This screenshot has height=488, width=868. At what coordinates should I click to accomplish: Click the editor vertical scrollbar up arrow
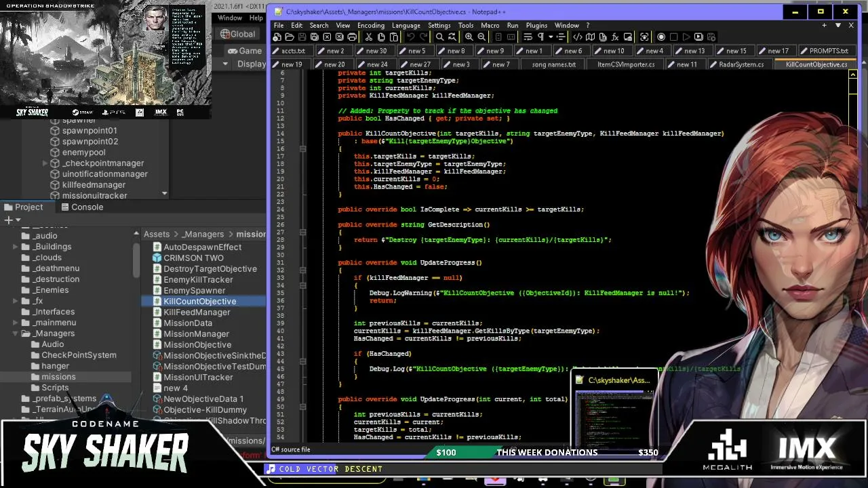853,75
